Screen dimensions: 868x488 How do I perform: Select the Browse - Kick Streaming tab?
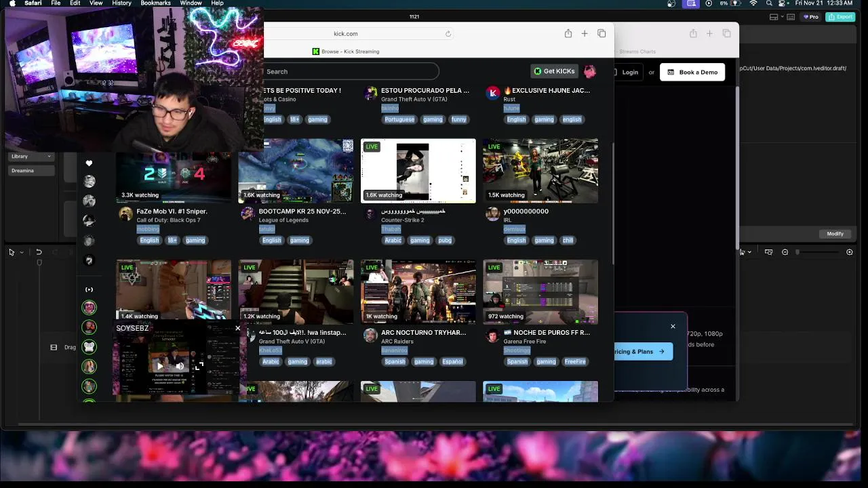coord(346,52)
